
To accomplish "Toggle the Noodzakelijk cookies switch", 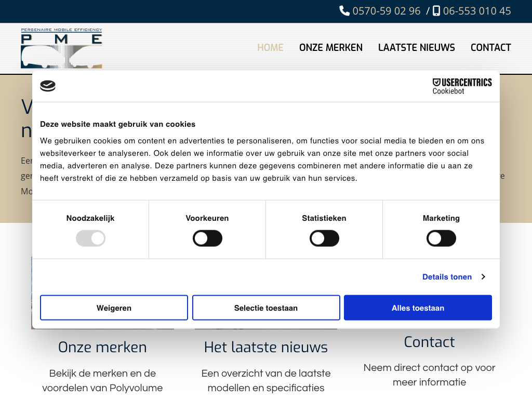I will click(90, 238).
